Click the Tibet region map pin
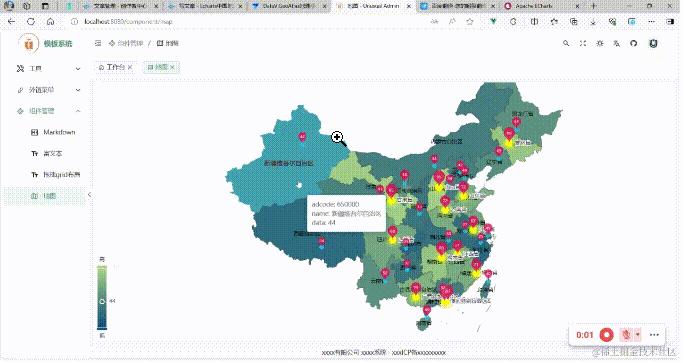This screenshot has width=682, height=362. click(321, 242)
